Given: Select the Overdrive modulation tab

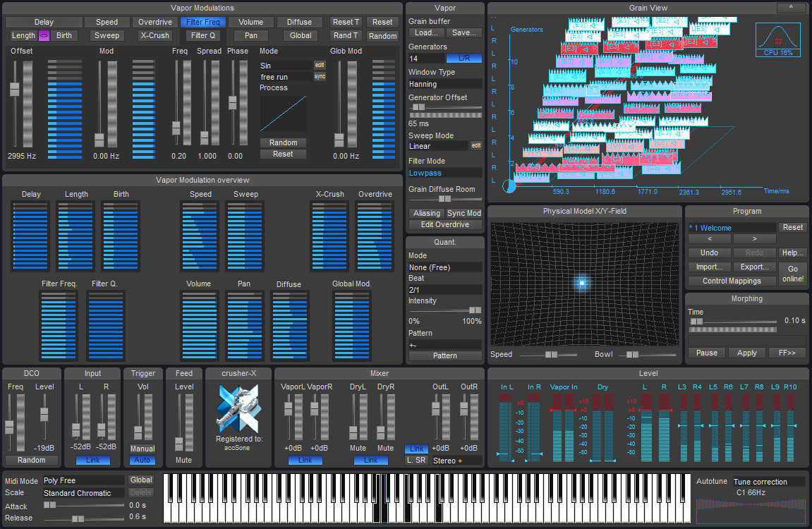Looking at the screenshot, I should coord(154,23).
